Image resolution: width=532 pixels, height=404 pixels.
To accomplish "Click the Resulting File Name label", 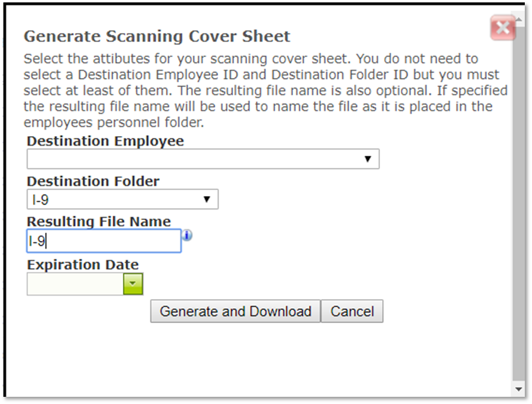I will click(99, 221).
